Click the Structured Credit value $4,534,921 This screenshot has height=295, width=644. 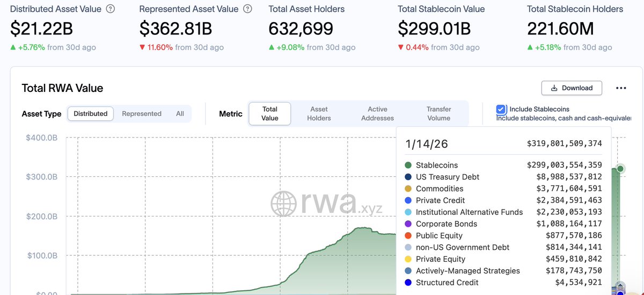click(579, 283)
